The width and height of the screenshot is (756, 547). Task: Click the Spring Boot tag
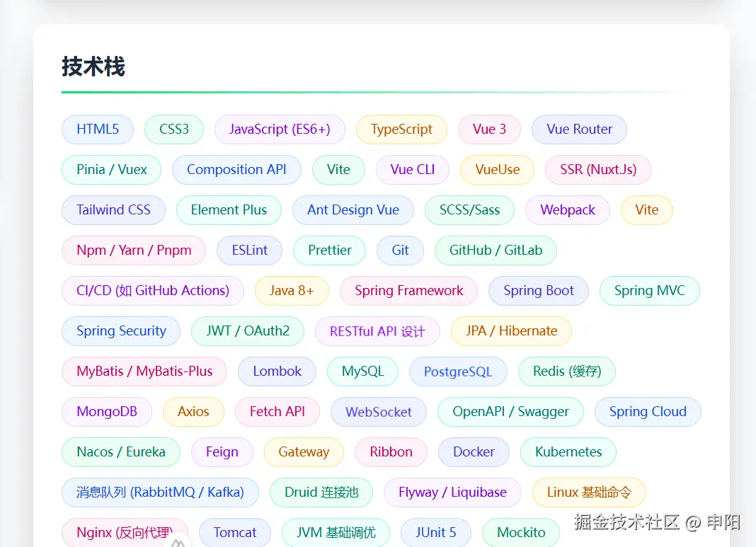[x=539, y=291]
